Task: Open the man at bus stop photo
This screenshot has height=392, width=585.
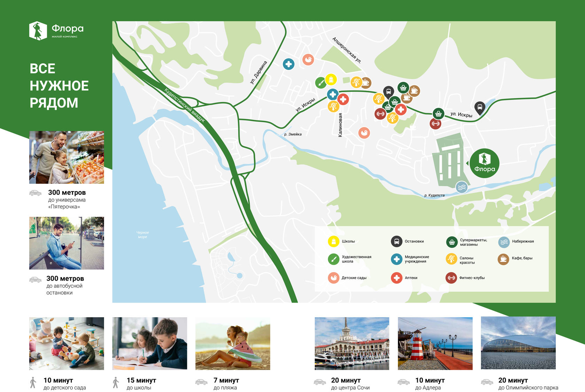Action: click(x=67, y=243)
